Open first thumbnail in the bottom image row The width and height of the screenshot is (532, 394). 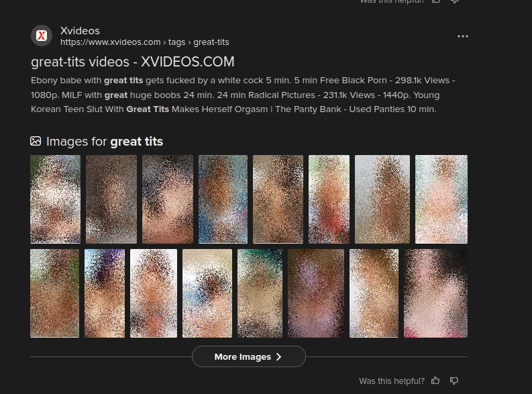[x=54, y=293]
